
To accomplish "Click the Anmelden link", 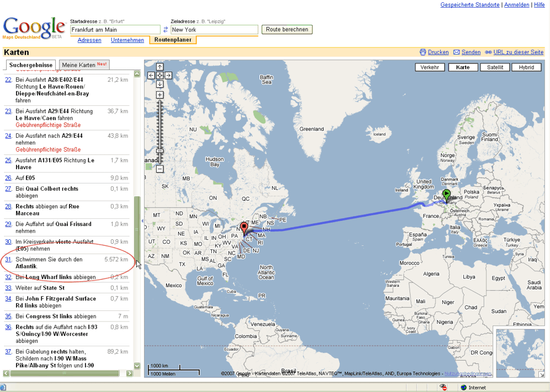I will coord(517,5).
